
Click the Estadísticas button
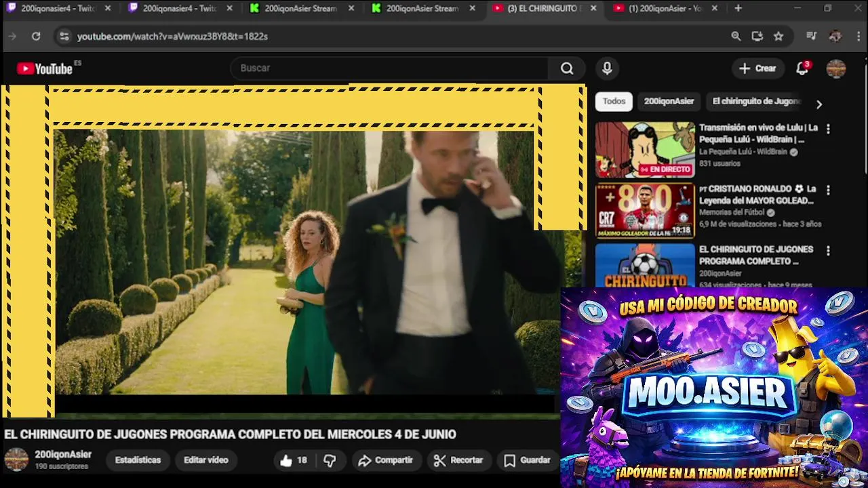[x=138, y=460]
